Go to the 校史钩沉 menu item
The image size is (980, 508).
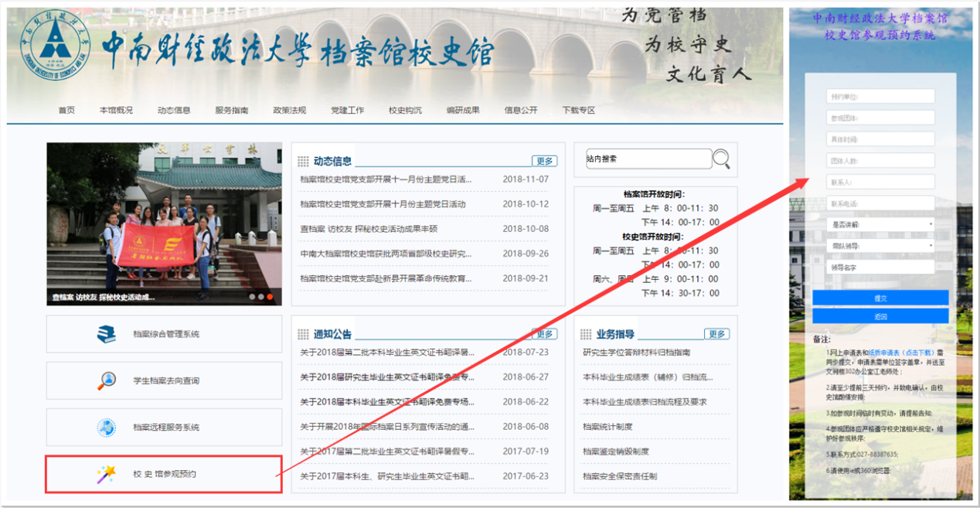pyautogui.click(x=405, y=111)
